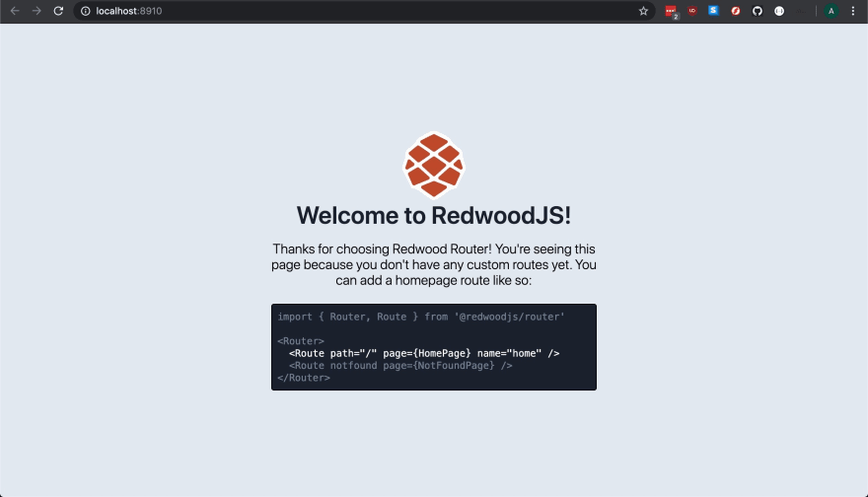868x497 pixels.
Task: Click the white circular extension icon
Action: 779,11
